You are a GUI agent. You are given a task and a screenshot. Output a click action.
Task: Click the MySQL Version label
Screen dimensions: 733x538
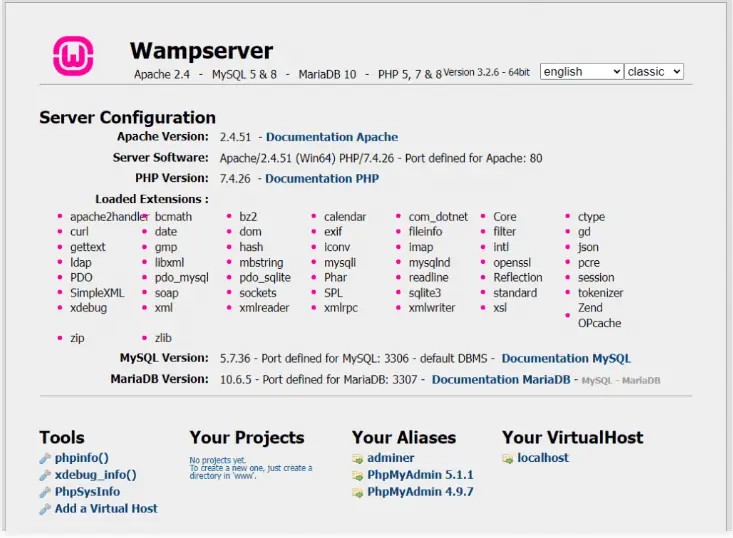click(x=164, y=358)
